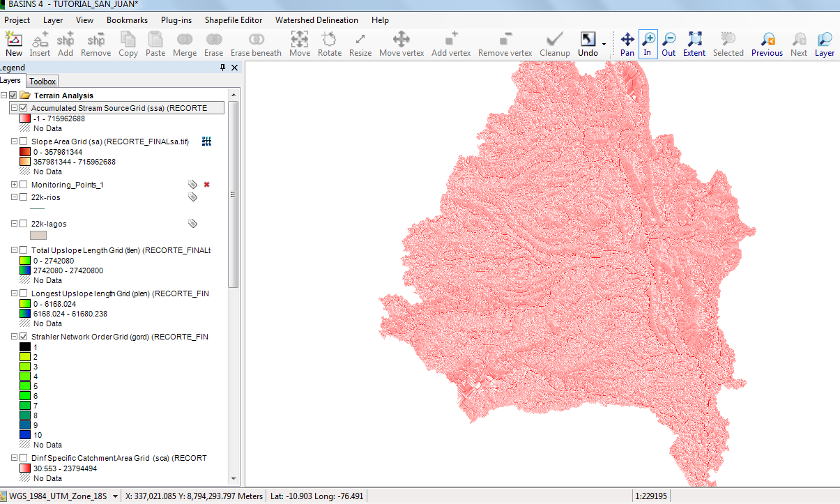Screen dimensions: 840x504
Task: Click the tag icon beside 22k-lagos
Action: click(192, 224)
